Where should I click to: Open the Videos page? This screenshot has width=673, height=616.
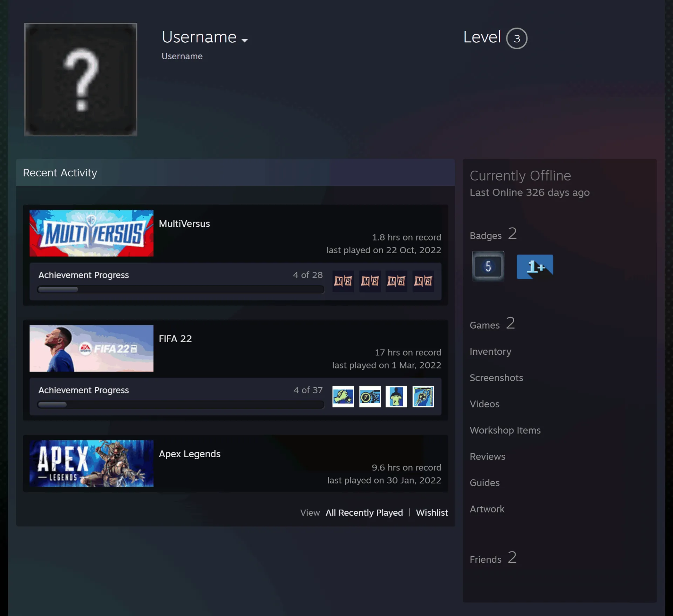point(484,404)
